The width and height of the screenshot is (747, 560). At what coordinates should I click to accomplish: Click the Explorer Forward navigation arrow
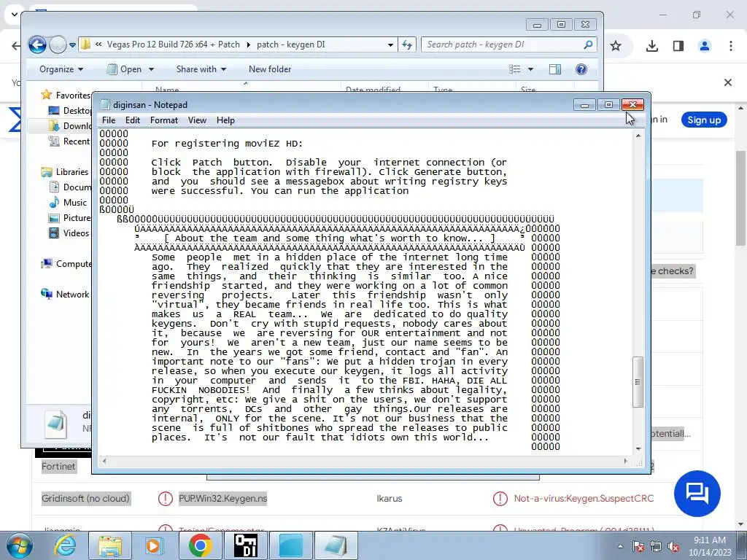pos(58,44)
